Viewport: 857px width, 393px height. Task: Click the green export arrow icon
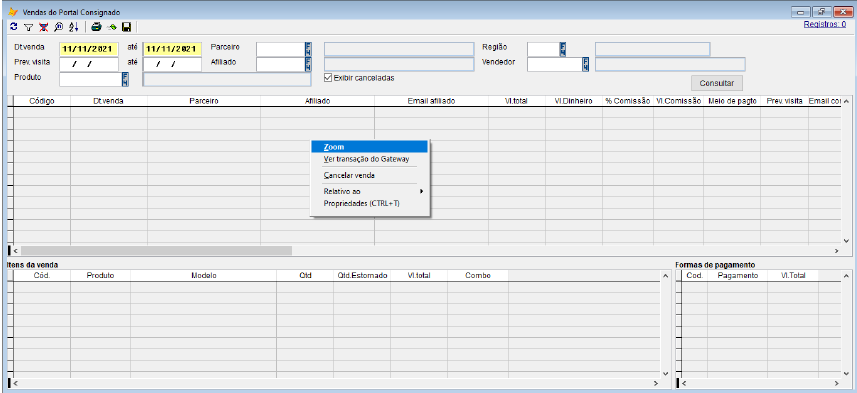point(112,26)
